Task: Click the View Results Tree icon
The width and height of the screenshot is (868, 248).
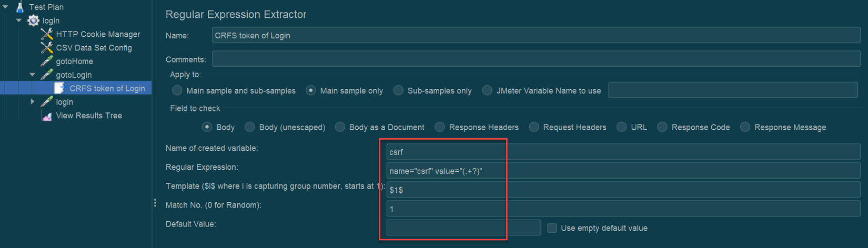Action: click(x=47, y=116)
